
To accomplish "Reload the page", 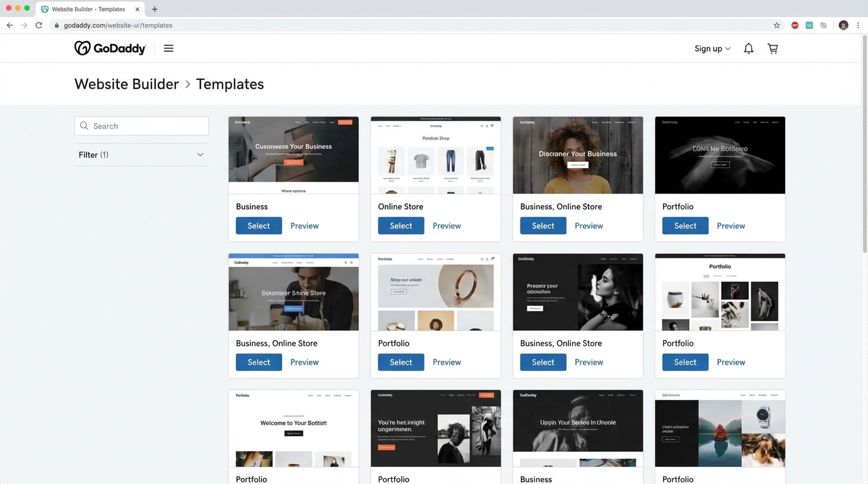I will [38, 25].
